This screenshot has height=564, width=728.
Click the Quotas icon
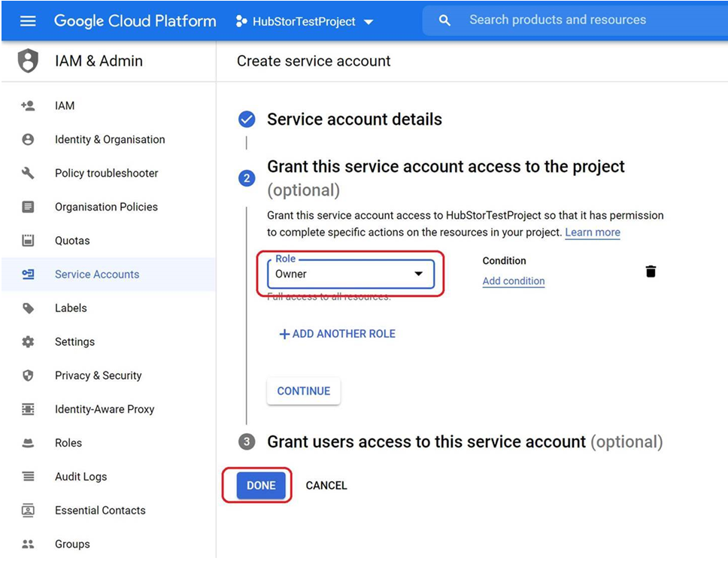click(28, 241)
